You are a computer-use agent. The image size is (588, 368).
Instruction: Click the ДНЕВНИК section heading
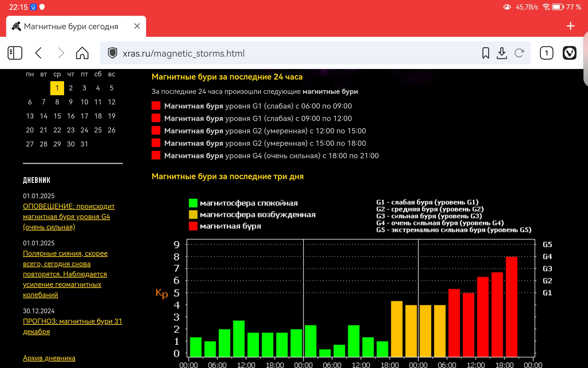tap(37, 180)
